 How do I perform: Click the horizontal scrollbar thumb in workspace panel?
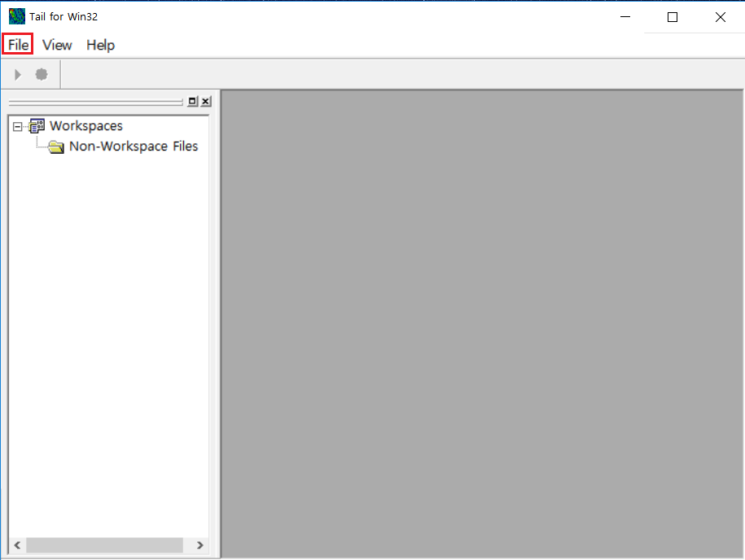coord(104,545)
